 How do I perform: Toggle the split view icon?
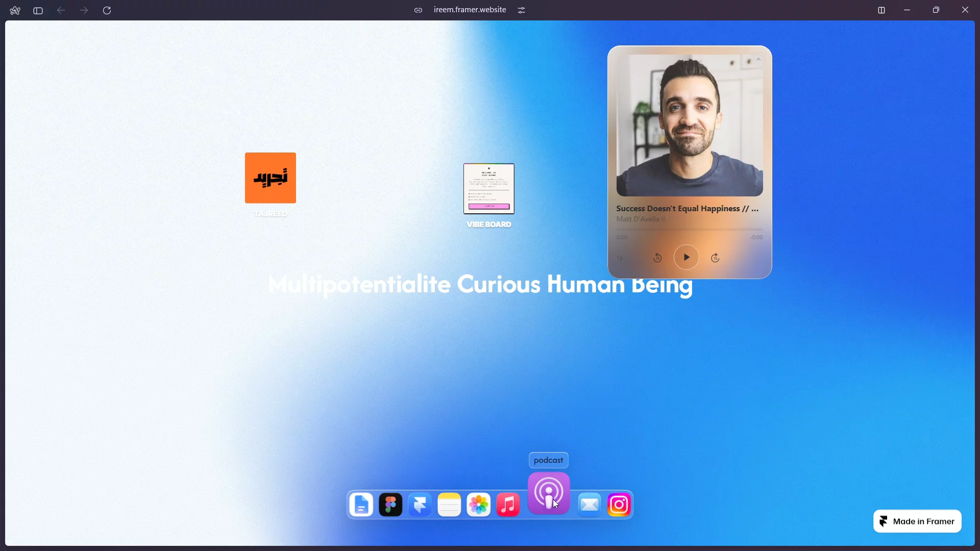(881, 10)
